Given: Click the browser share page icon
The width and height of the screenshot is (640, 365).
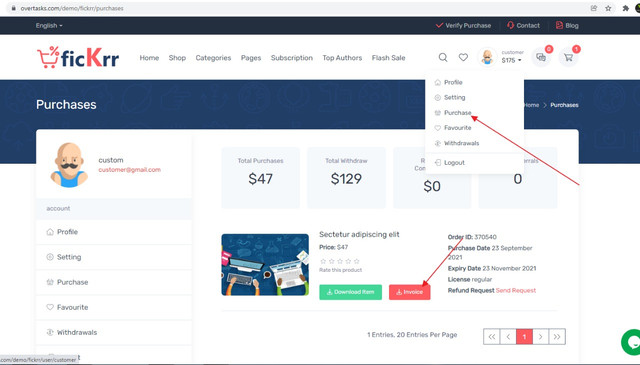Looking at the screenshot, I should click(x=594, y=8).
